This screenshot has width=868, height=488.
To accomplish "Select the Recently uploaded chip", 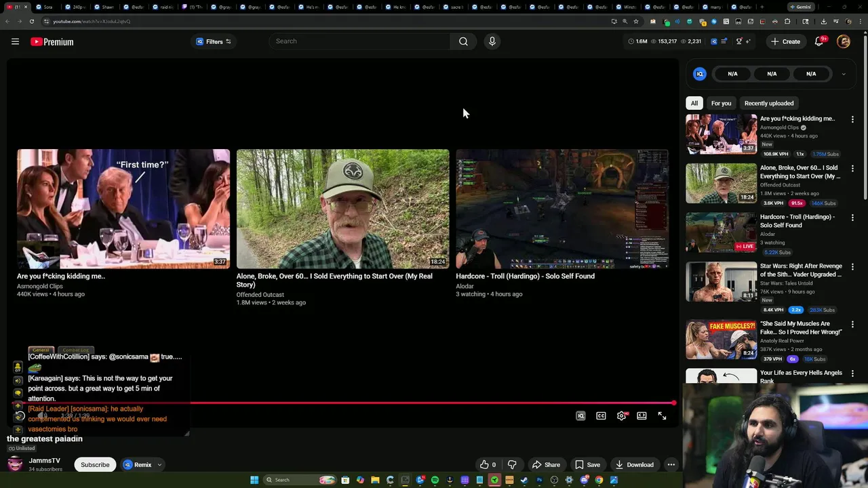I will point(769,103).
